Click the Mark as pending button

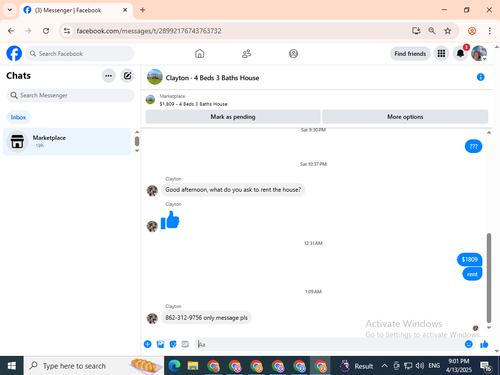click(233, 117)
